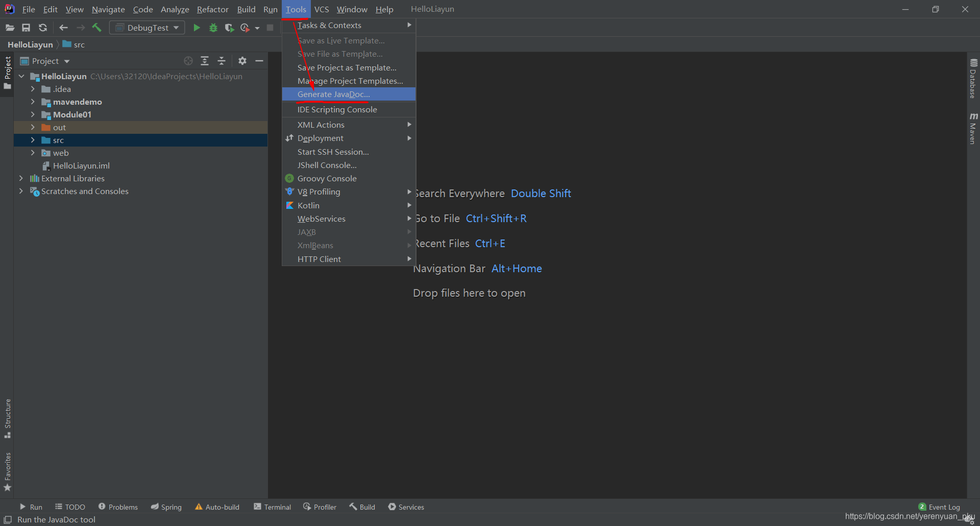980x526 pixels.
Task: Click Expand All icon in Project panel
Action: click(x=205, y=61)
